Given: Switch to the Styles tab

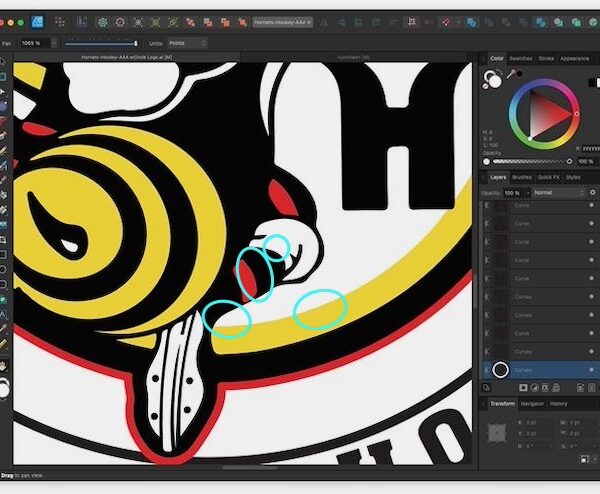Looking at the screenshot, I should click(x=573, y=177).
